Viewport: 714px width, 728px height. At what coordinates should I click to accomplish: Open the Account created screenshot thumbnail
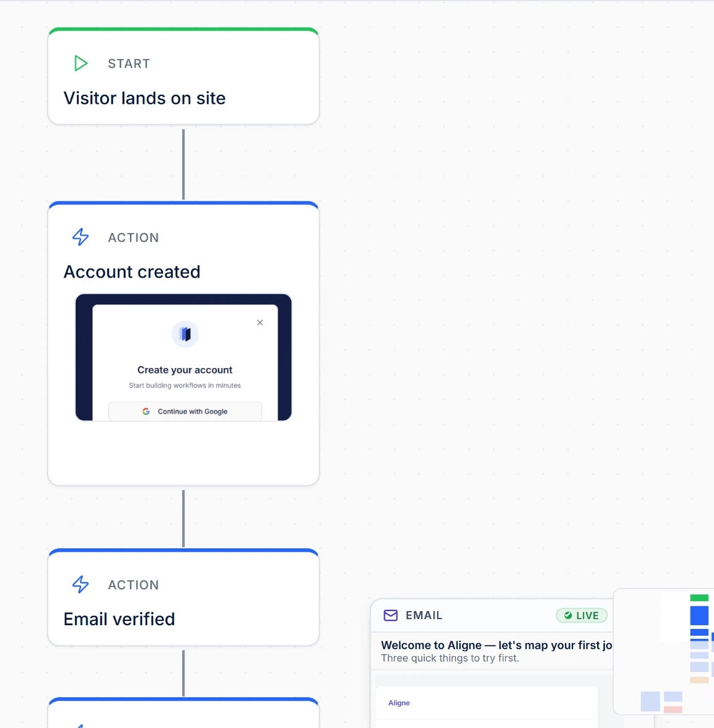coord(183,357)
